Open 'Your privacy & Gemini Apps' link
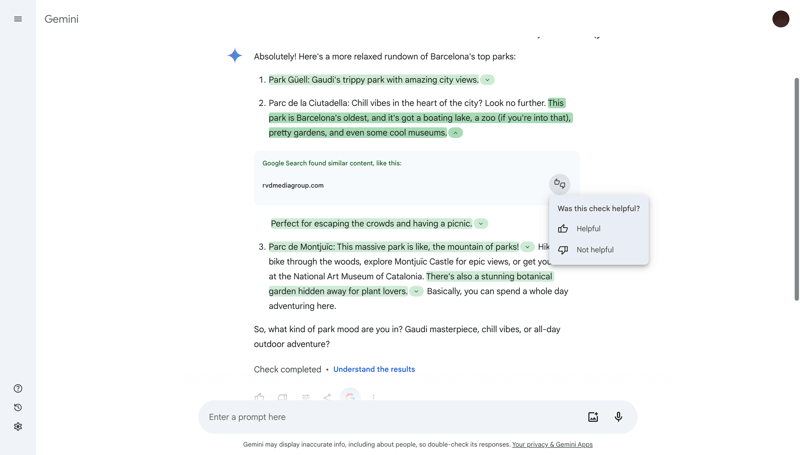800x455 pixels. pos(552,444)
